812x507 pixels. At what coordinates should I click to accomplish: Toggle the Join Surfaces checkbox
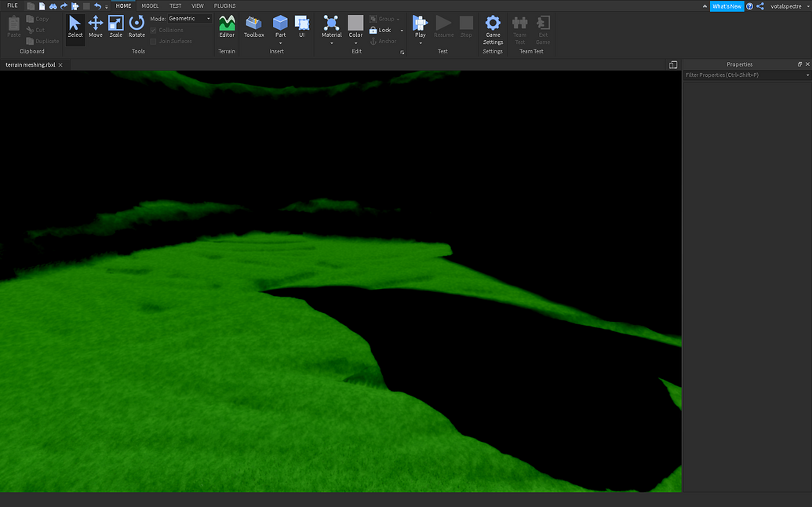click(153, 42)
